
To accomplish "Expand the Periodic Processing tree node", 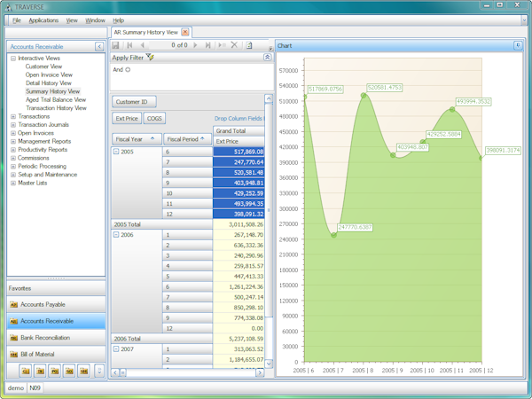I will (x=13, y=167).
